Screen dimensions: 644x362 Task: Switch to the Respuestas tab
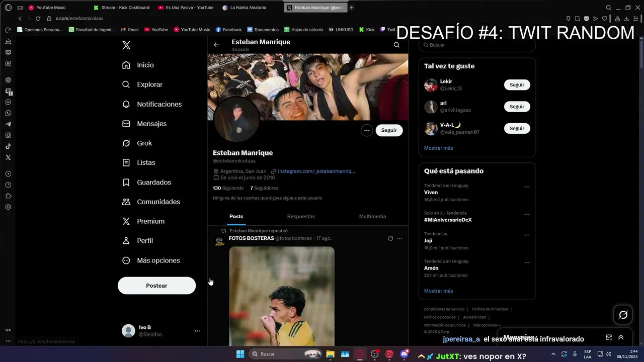(301, 217)
